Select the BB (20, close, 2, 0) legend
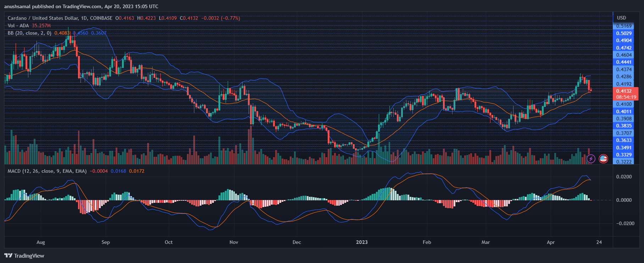The width and height of the screenshot is (644, 263). click(29, 33)
